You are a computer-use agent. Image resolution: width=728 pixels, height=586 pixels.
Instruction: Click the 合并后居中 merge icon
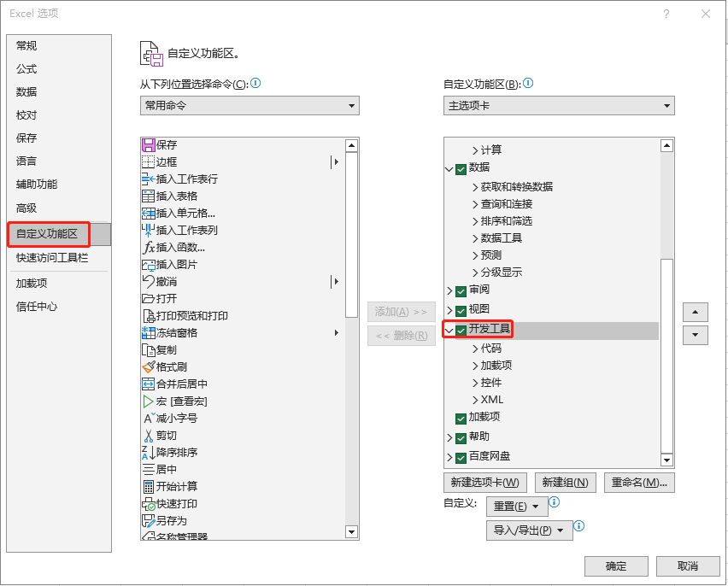pyautogui.click(x=148, y=384)
